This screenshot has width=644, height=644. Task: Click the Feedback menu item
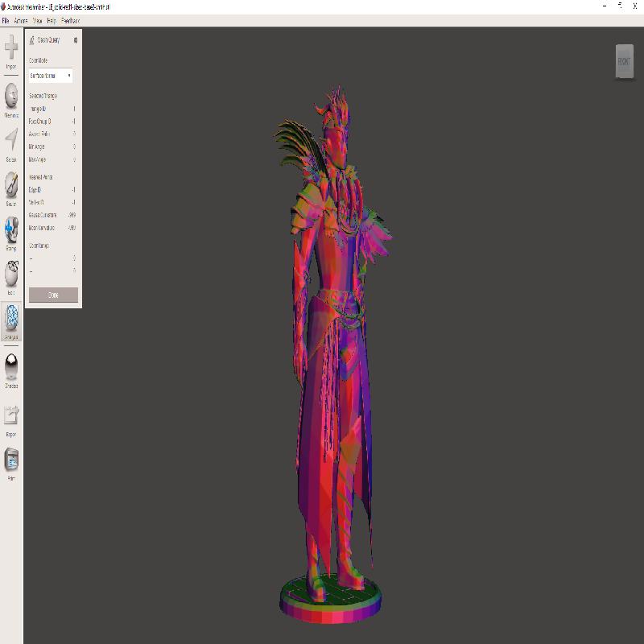click(70, 19)
